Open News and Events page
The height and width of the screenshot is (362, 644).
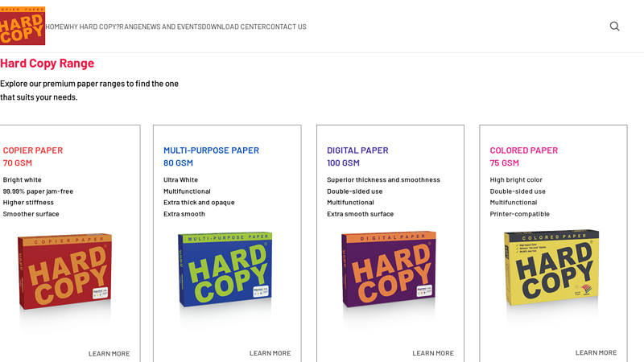click(x=172, y=27)
